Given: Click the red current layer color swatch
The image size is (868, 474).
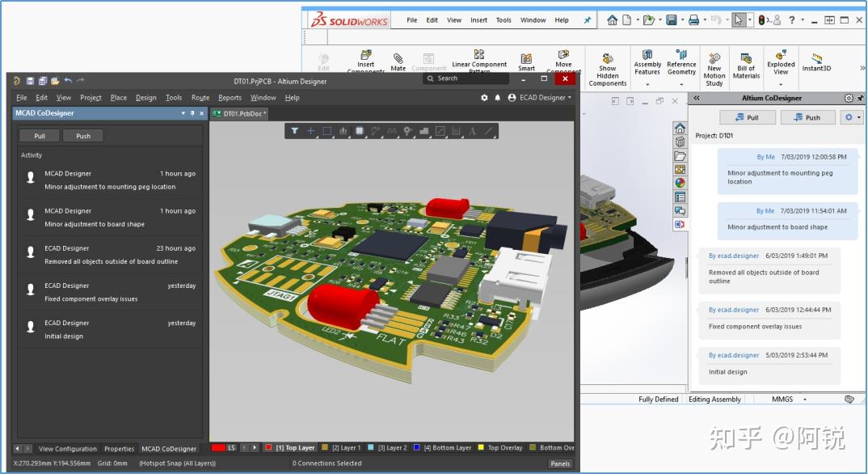Looking at the screenshot, I should (217, 447).
